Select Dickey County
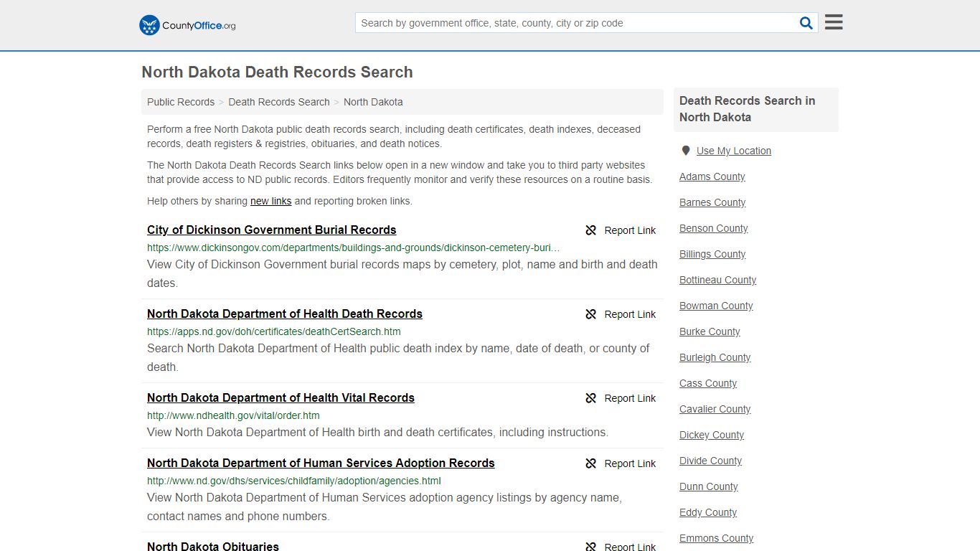Screen dimensions: 980x551 712,435
